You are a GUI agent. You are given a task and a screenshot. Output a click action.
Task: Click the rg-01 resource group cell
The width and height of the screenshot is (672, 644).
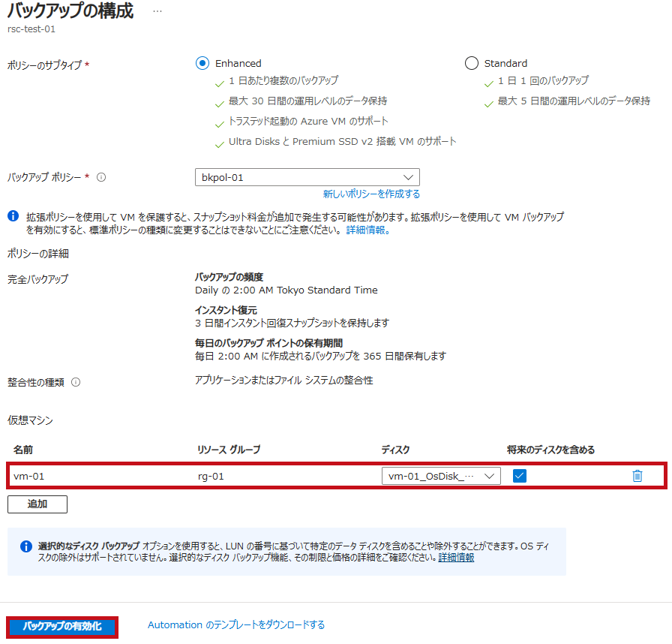(211, 477)
